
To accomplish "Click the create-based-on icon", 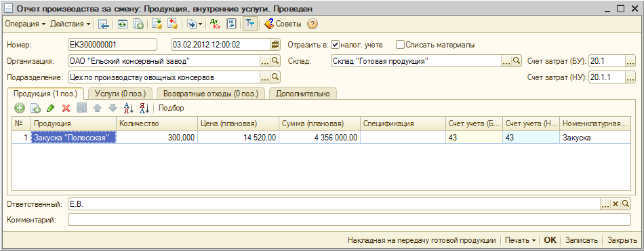I will tap(192, 24).
